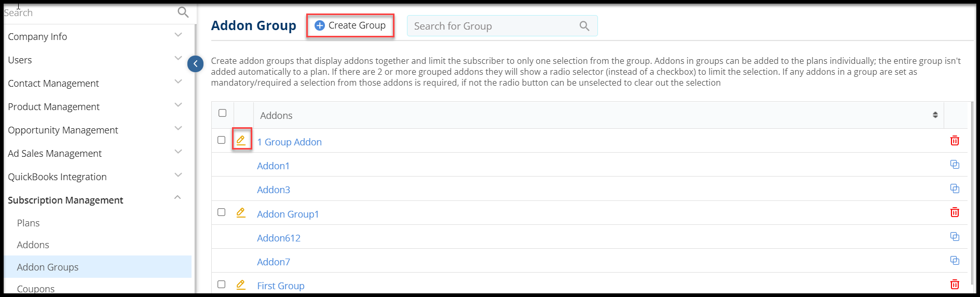
Task: Toggle the select-all checkbox in table header
Action: (223, 113)
